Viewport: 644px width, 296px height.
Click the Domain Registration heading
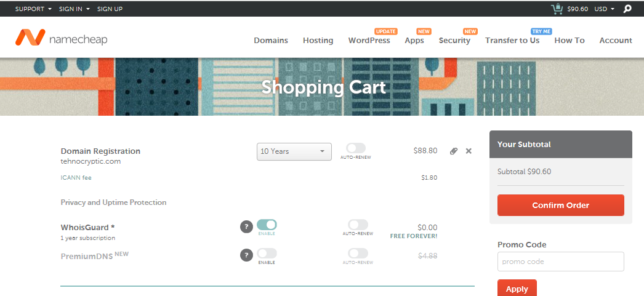coord(100,151)
